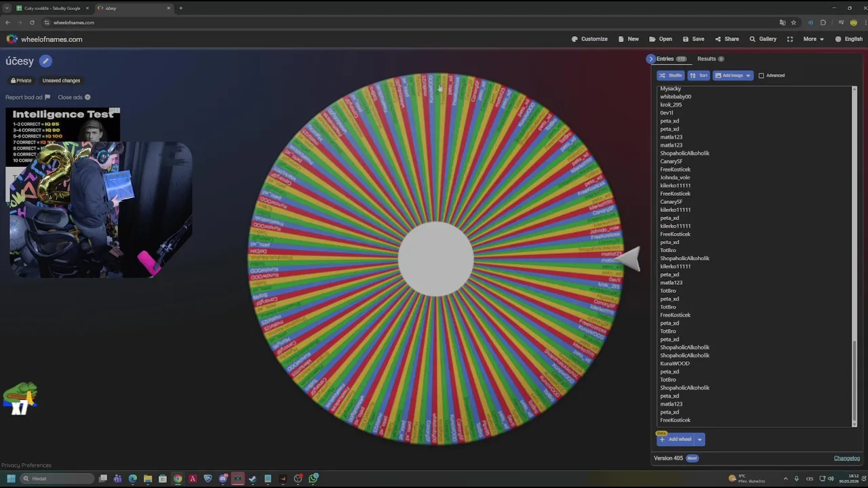The height and width of the screenshot is (488, 868).
Task: Select the KunaWOOD entry
Action: click(x=675, y=364)
